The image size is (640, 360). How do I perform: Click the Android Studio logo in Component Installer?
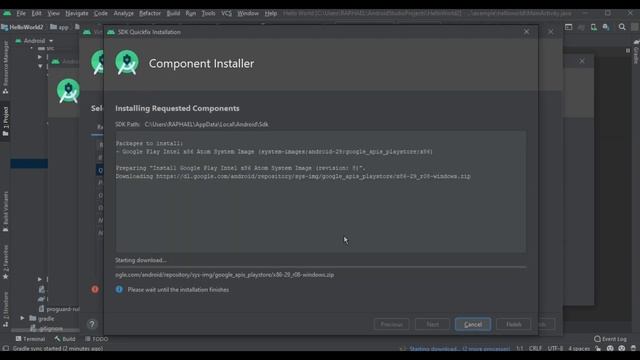click(x=127, y=63)
